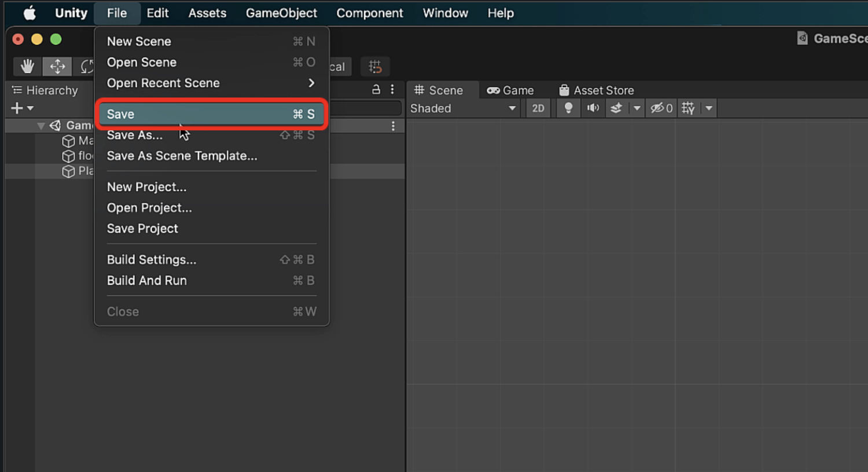Select Save As... menu entry
Image resolution: width=868 pixels, height=472 pixels.
point(211,135)
